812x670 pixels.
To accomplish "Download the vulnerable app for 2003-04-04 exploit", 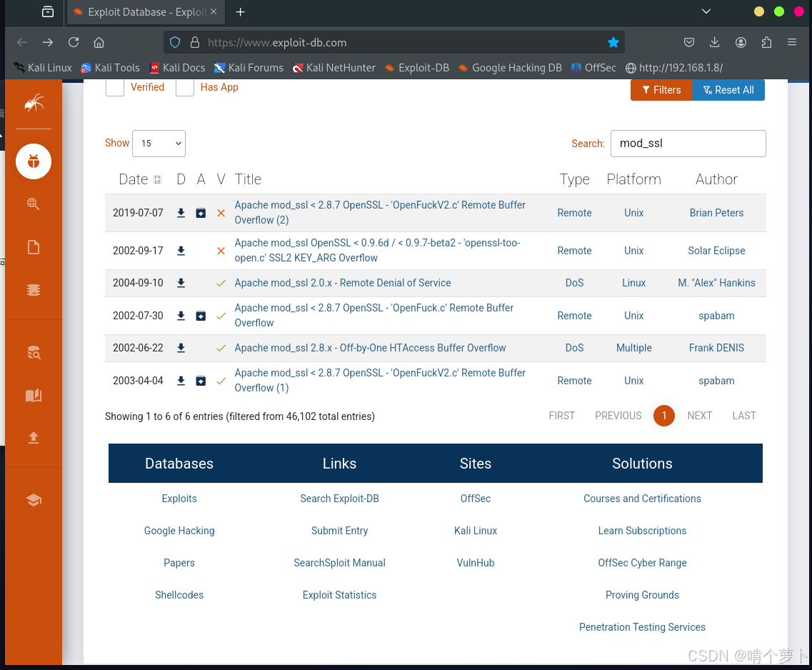I will 201,381.
